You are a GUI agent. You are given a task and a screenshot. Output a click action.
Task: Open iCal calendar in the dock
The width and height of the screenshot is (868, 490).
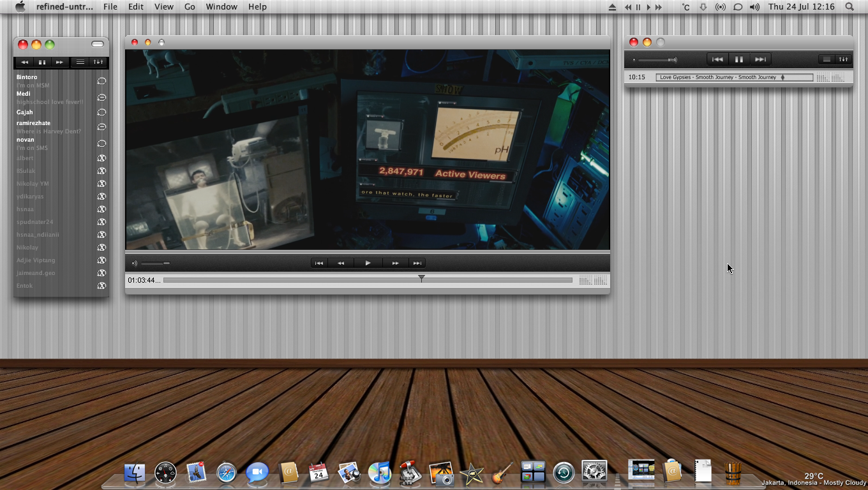[318, 473]
